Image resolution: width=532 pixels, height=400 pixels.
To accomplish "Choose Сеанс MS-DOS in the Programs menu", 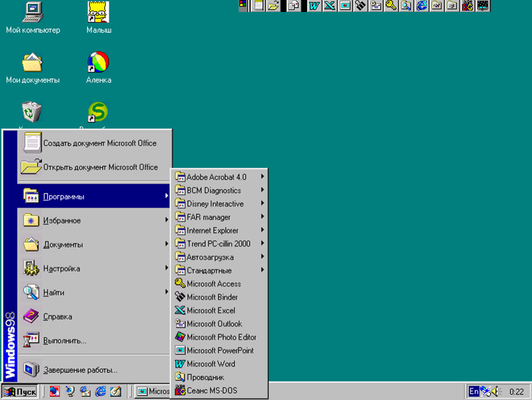I will coord(220,390).
